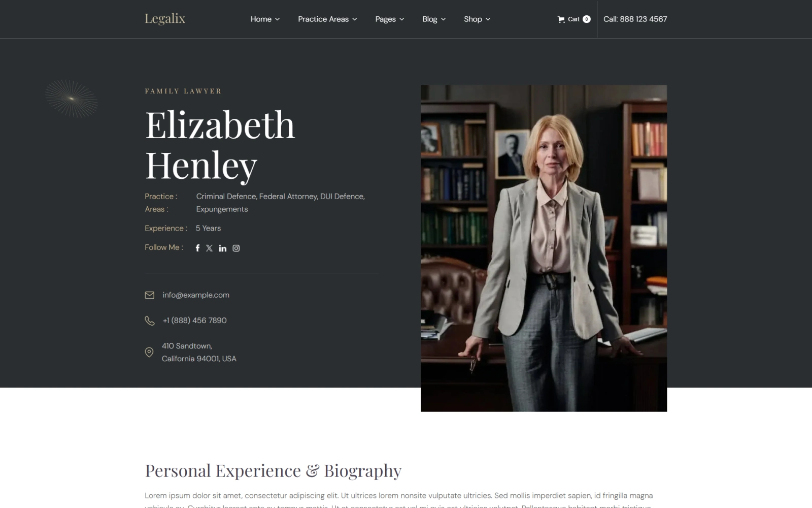The width and height of the screenshot is (812, 508).
Task: Visit the LinkedIn profile icon
Action: [222, 248]
